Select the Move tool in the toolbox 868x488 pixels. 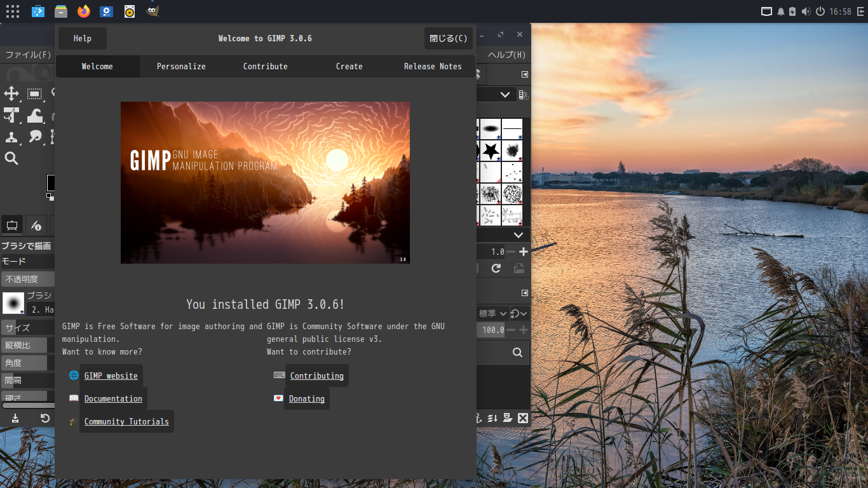(x=11, y=93)
